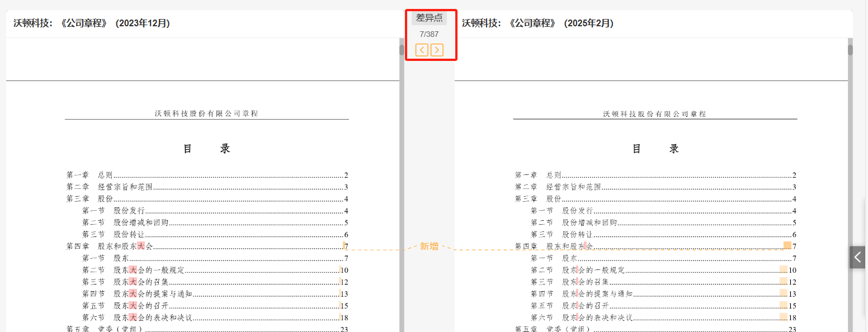Click 第六节 股东大会的表决和决议 entry

click(215, 317)
